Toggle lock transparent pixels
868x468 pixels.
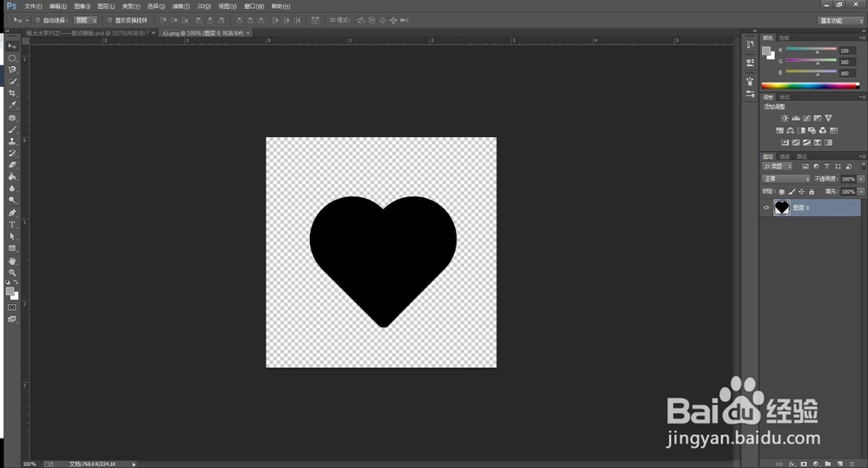click(782, 192)
